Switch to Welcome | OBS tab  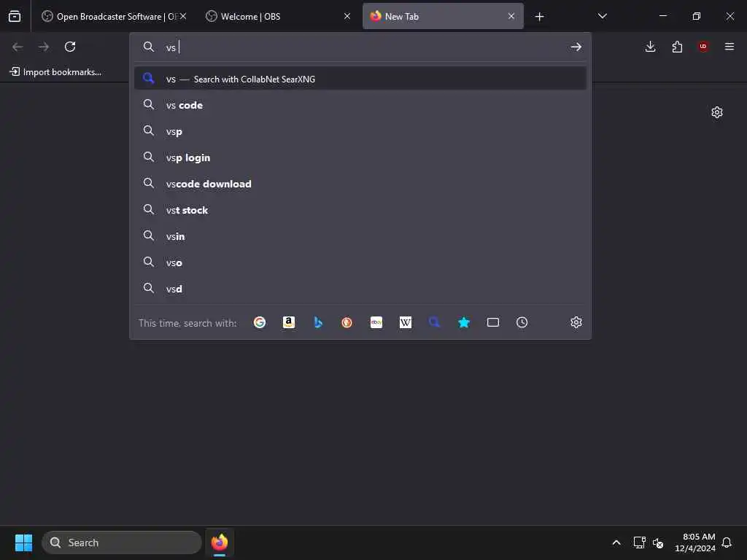pyautogui.click(x=278, y=16)
